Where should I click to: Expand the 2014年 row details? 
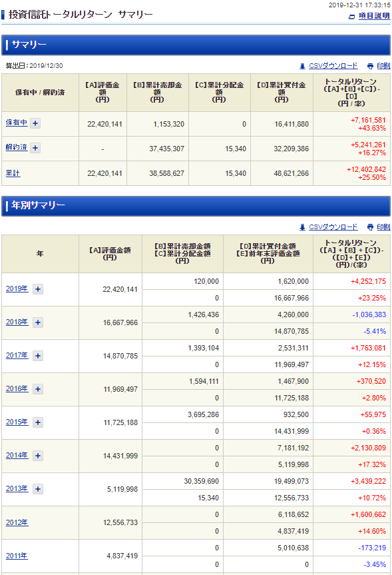point(38,456)
